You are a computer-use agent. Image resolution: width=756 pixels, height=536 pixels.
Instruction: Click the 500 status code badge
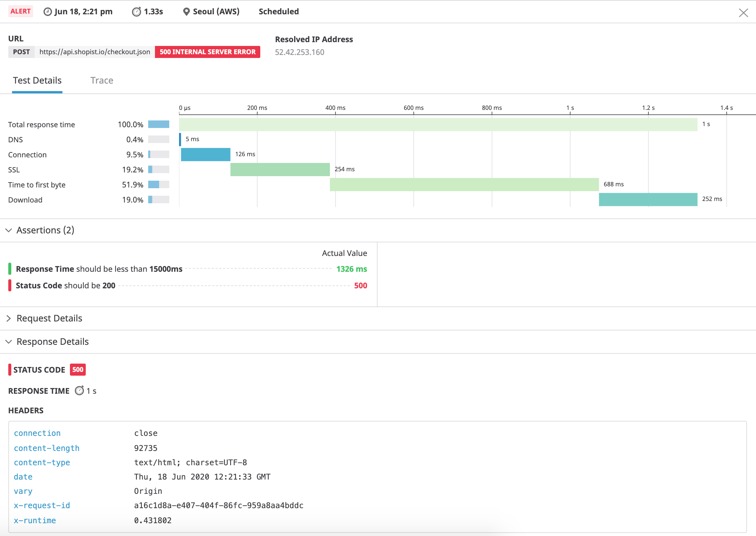coord(78,370)
